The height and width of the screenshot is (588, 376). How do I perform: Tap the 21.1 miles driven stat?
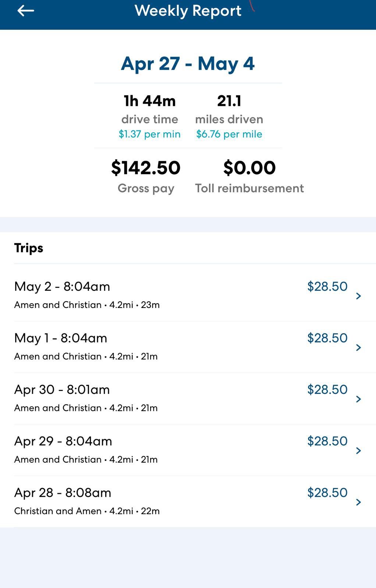click(x=229, y=101)
